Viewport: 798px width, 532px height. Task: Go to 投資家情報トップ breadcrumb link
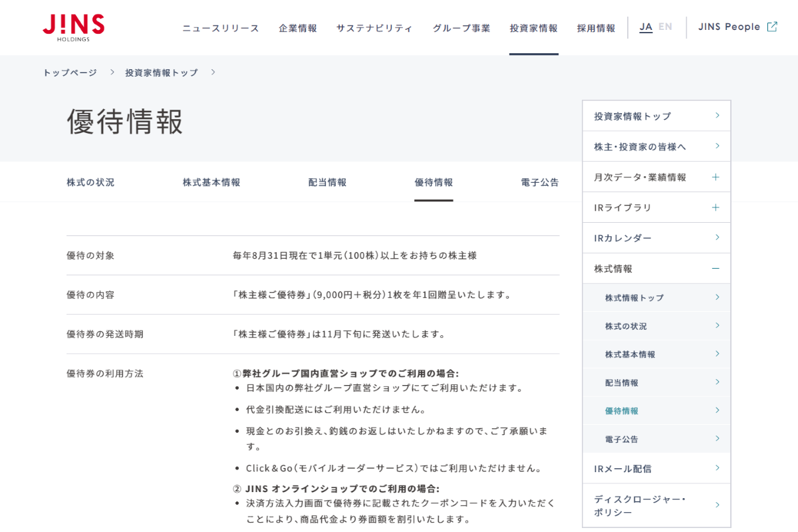(162, 72)
